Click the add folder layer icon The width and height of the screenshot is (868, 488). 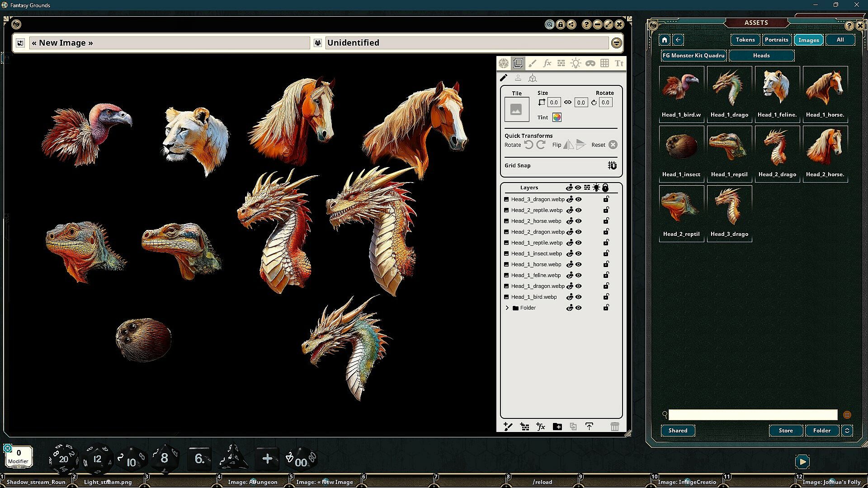click(x=557, y=427)
